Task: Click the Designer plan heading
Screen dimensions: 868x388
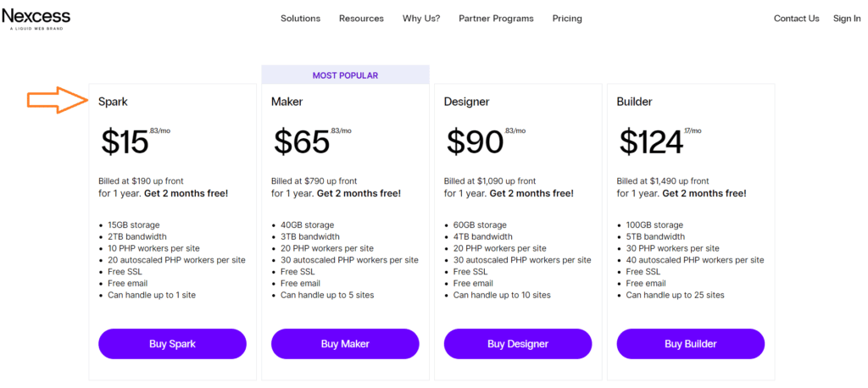Action: (x=467, y=102)
